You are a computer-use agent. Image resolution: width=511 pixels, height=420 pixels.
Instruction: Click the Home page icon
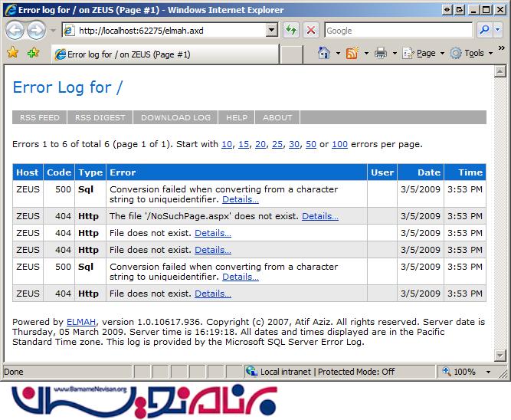(324, 53)
